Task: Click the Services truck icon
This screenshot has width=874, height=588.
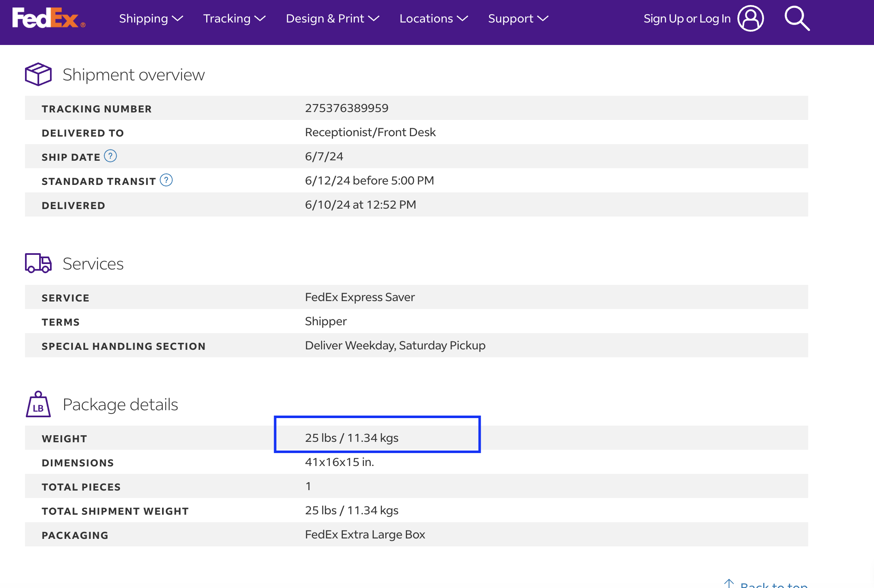Action: click(38, 263)
